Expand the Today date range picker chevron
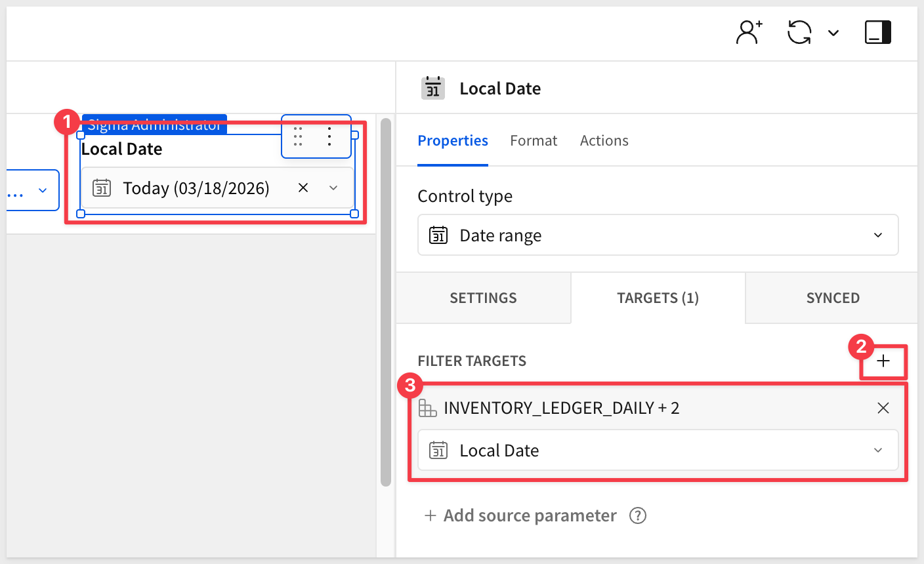 tap(333, 188)
